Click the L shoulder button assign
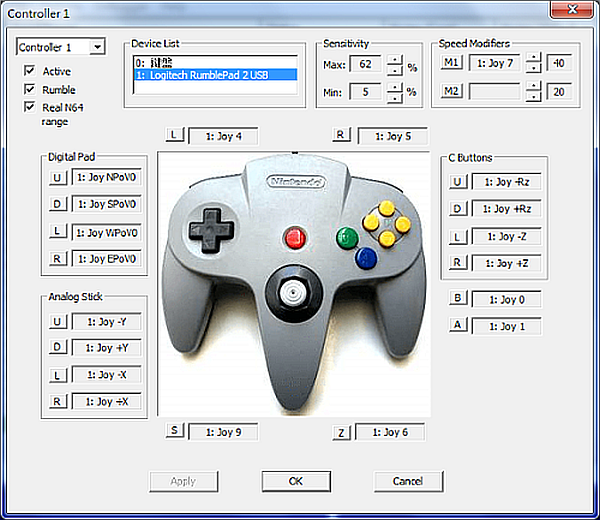The height and width of the screenshot is (520, 600). point(174,135)
